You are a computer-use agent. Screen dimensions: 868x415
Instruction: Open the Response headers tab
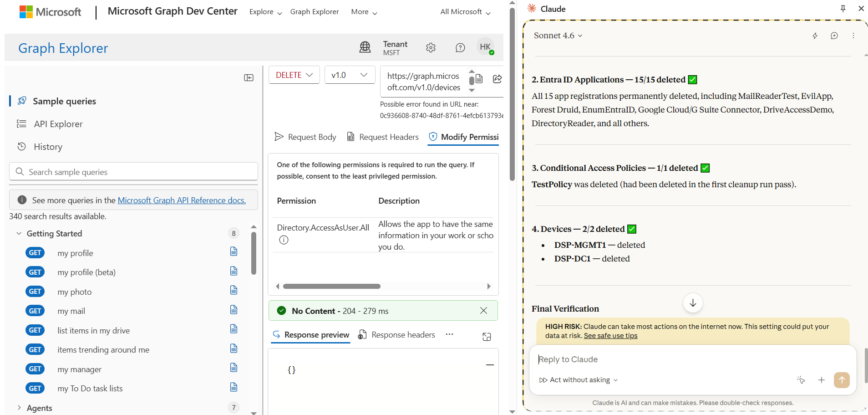click(396, 335)
